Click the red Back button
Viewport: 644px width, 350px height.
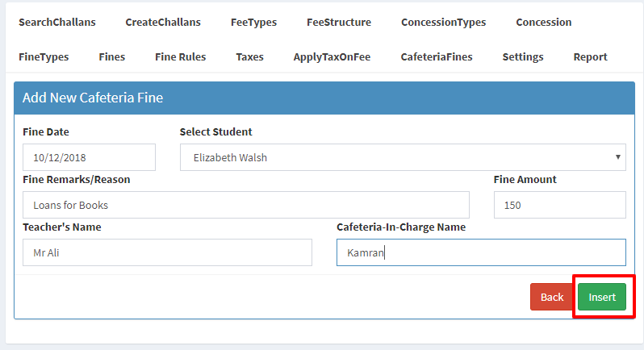coord(552,297)
